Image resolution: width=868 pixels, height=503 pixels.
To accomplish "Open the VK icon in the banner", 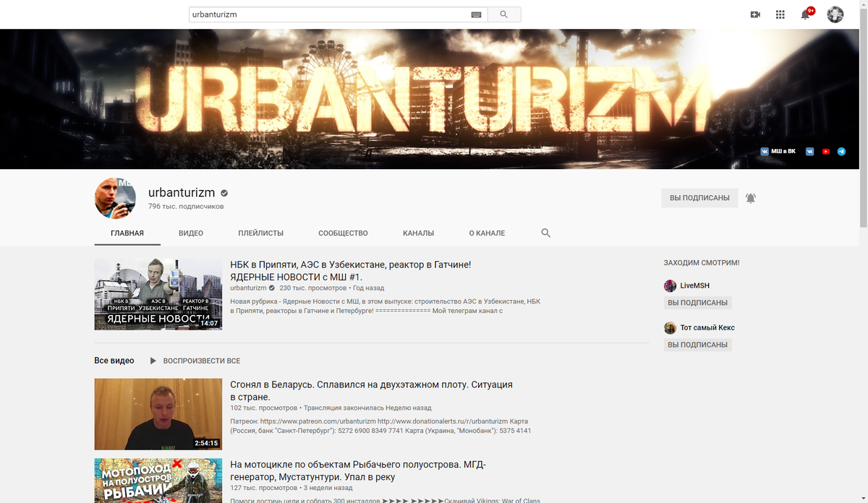I will [809, 151].
